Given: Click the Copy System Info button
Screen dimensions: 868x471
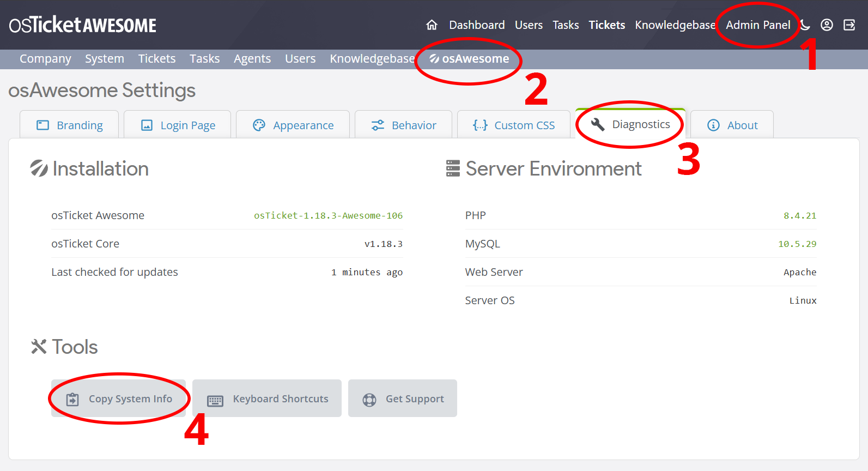Looking at the screenshot, I should tap(119, 398).
